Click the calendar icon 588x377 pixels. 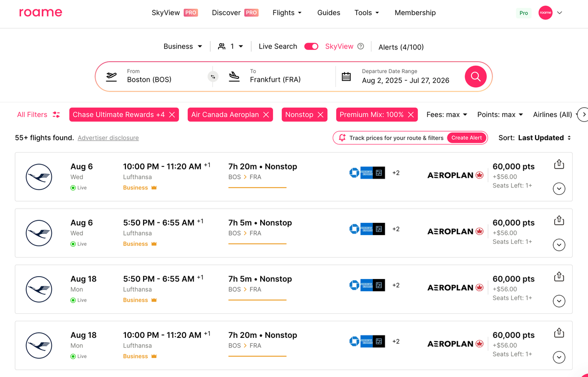tap(346, 76)
